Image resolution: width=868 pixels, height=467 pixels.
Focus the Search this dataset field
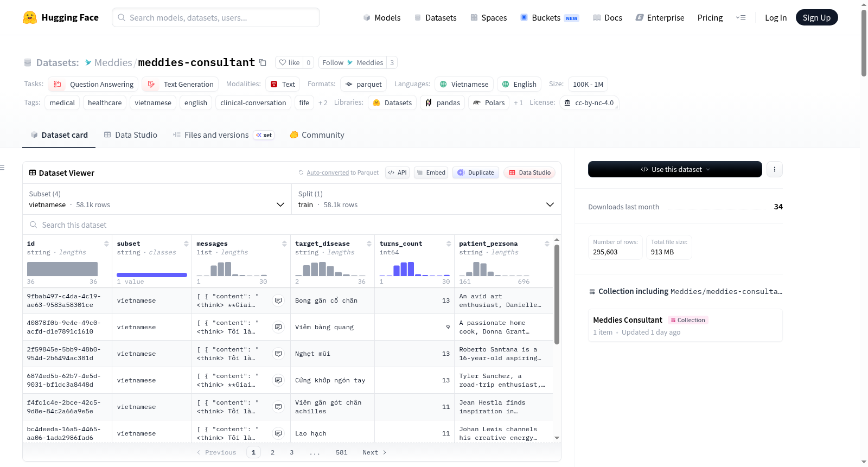[x=292, y=225]
